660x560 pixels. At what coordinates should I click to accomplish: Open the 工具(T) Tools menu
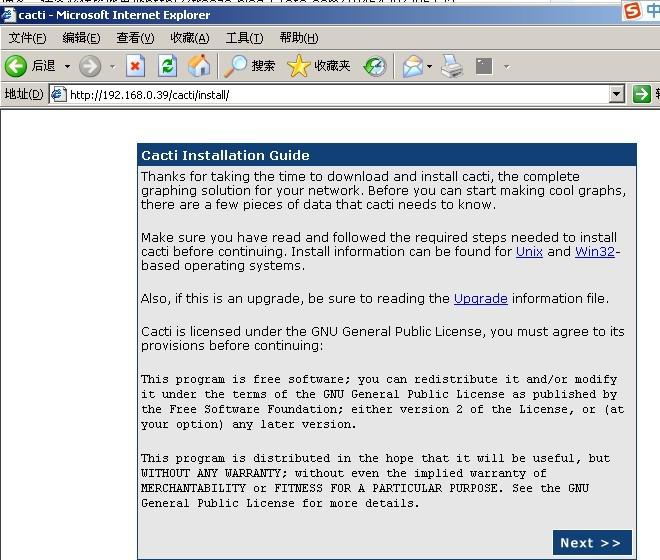pyautogui.click(x=245, y=38)
